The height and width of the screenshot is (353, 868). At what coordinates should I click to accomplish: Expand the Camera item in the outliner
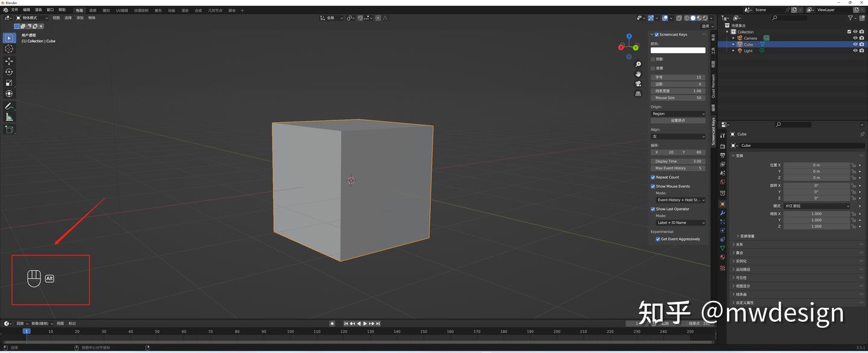tap(733, 38)
